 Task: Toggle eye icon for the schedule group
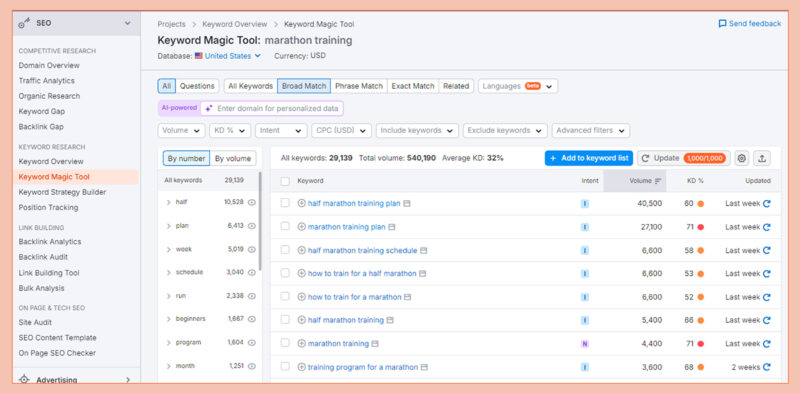(252, 273)
